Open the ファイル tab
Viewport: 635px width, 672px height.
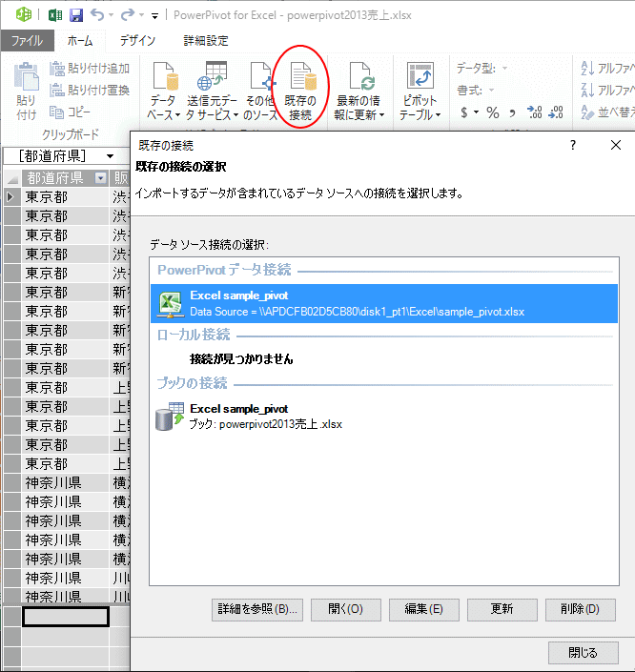tap(28, 41)
